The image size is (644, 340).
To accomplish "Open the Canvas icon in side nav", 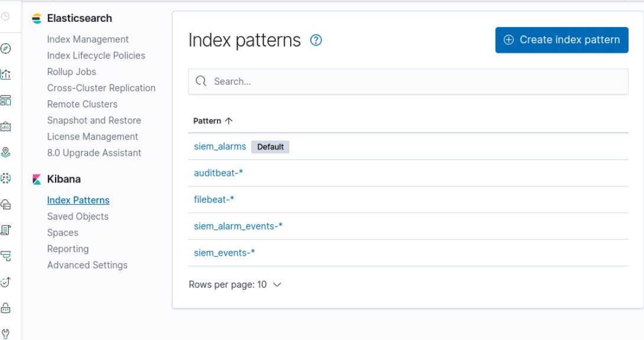I will point(5,126).
